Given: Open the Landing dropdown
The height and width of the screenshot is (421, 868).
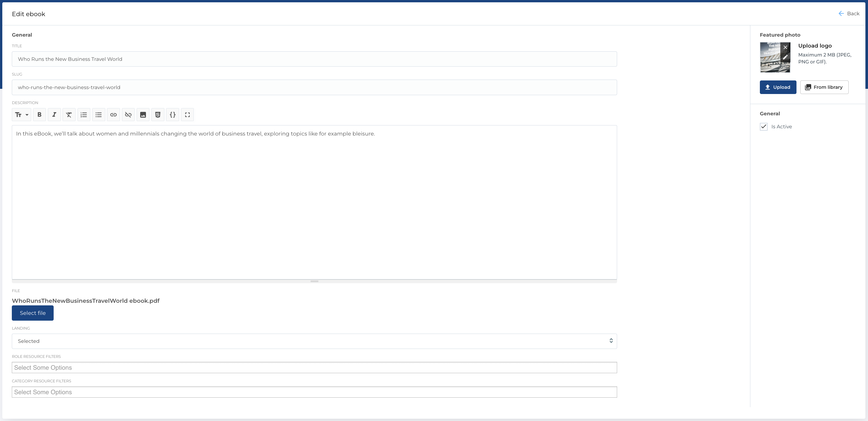Looking at the screenshot, I should [x=314, y=341].
